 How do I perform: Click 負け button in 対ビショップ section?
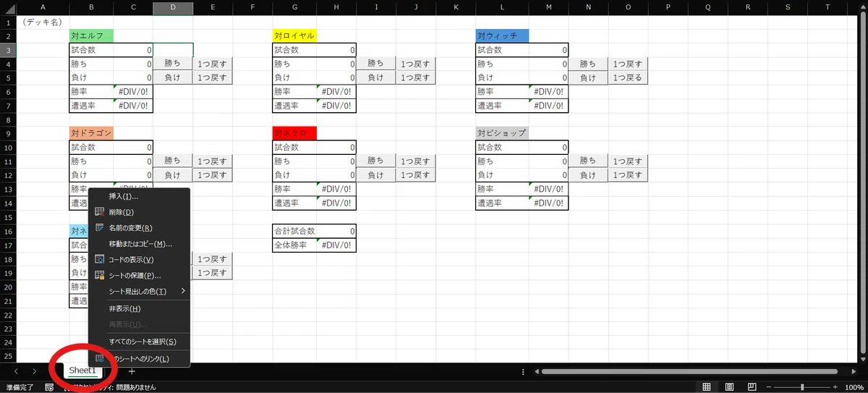[588, 174]
